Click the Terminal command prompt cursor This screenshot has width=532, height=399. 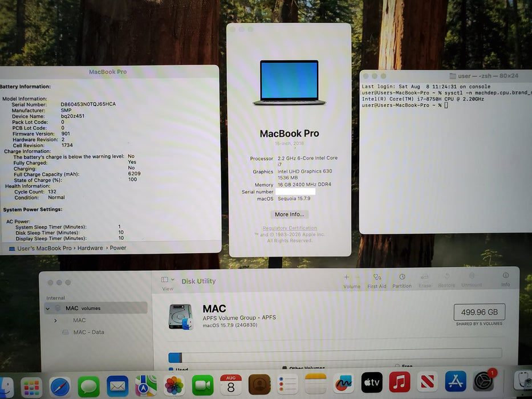(446, 105)
